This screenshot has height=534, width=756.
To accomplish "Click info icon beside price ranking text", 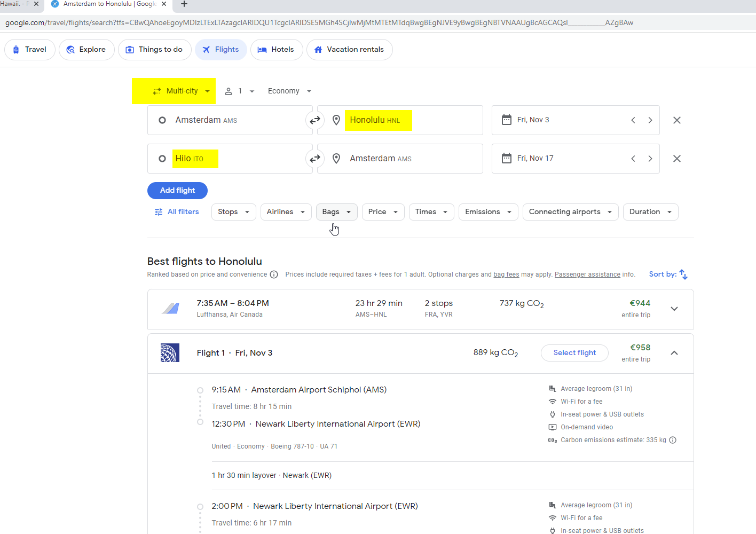I will tap(274, 274).
